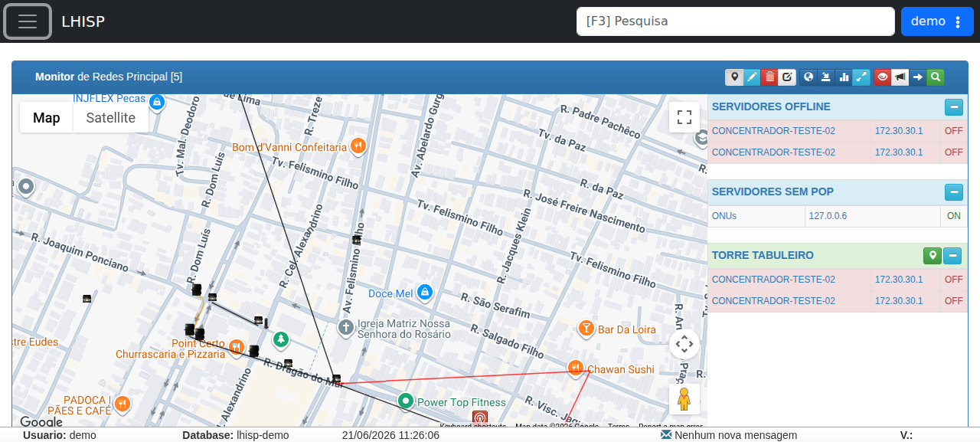
Task: Toggle the red eye visibility icon
Action: (883, 77)
